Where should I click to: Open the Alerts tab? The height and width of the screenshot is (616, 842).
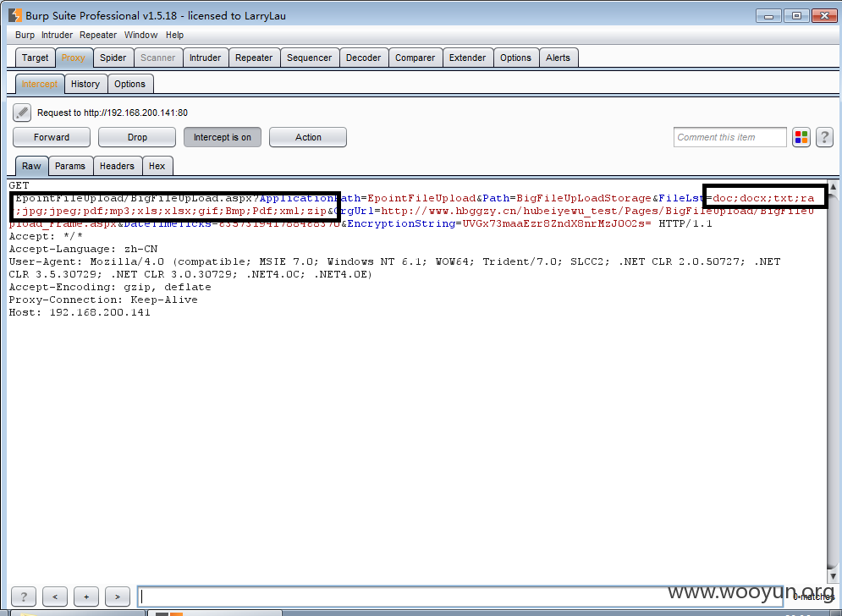[x=558, y=58]
